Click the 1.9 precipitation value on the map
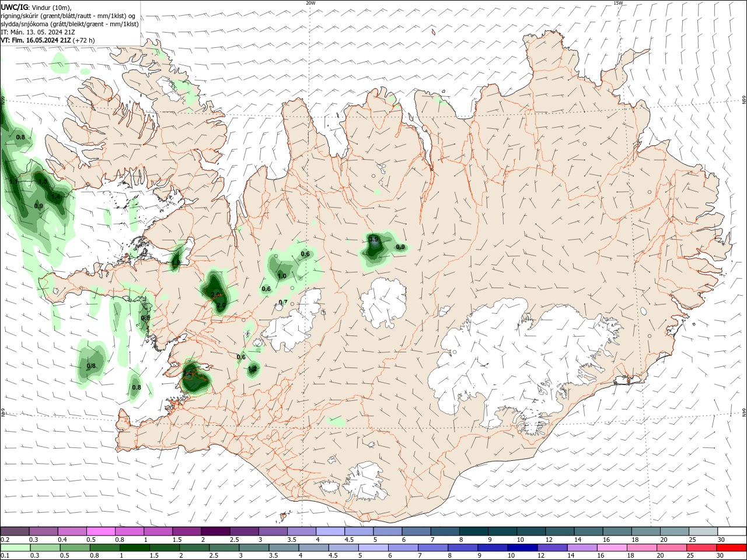This screenshot has width=747, height=560. 176,262
